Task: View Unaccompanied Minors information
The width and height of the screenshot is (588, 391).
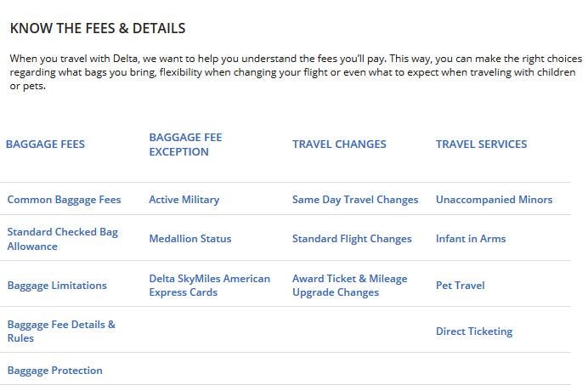Action: click(495, 200)
